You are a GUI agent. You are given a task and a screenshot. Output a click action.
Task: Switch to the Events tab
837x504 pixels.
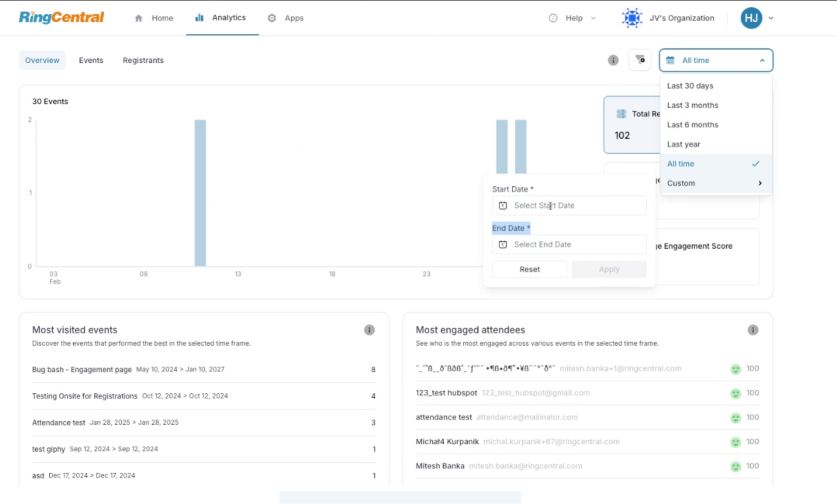click(91, 60)
